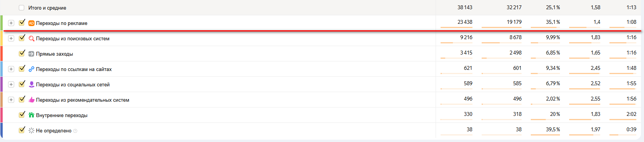Image resolution: width=644 pixels, height=142 pixels.
Task: Click the gray arrow direct visits icon
Action: pos(31,54)
